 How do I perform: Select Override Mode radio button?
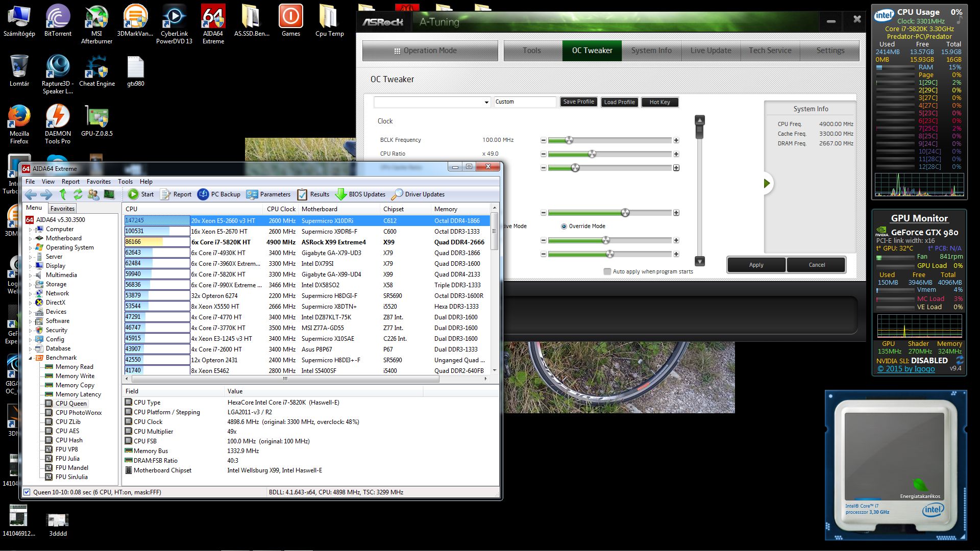(564, 227)
